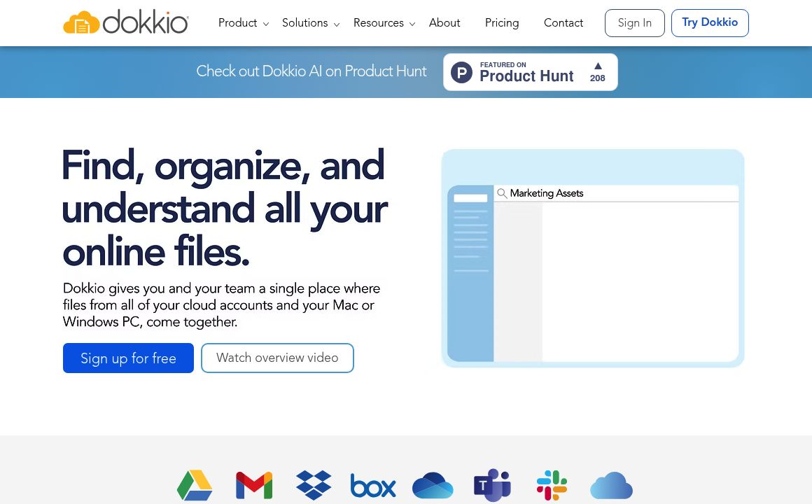The image size is (812, 504).
Task: Click the Google Drive icon
Action: (x=195, y=485)
